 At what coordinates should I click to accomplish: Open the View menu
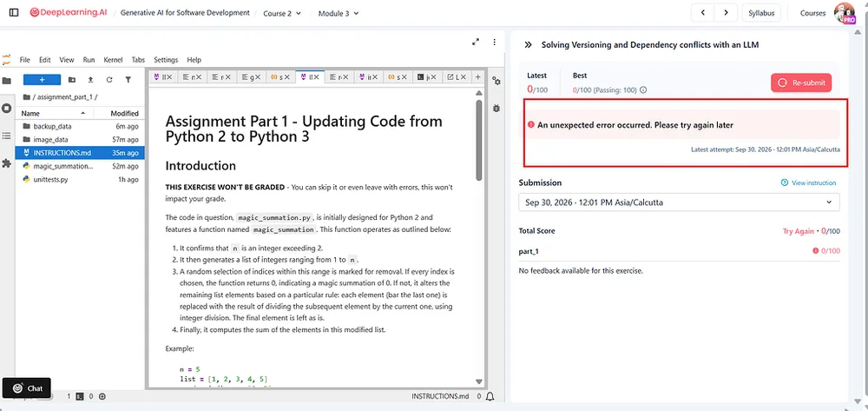pos(67,60)
